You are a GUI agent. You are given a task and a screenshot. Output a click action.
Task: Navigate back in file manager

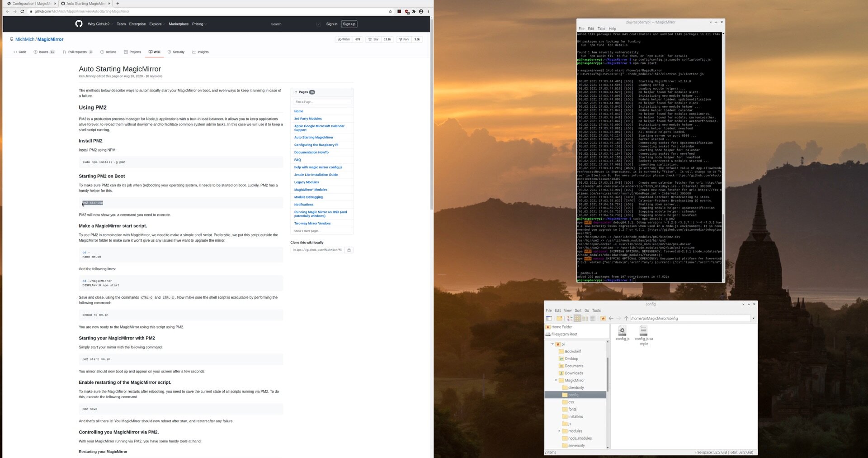point(611,319)
